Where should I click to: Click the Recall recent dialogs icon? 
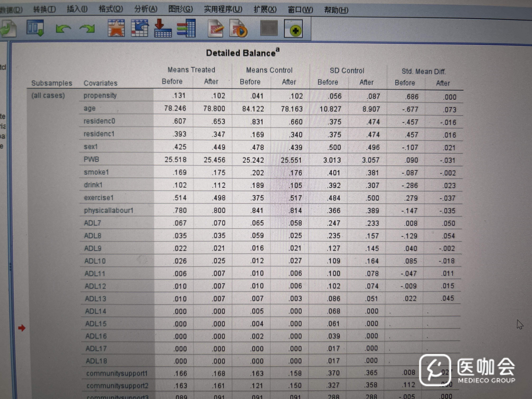(x=35, y=28)
